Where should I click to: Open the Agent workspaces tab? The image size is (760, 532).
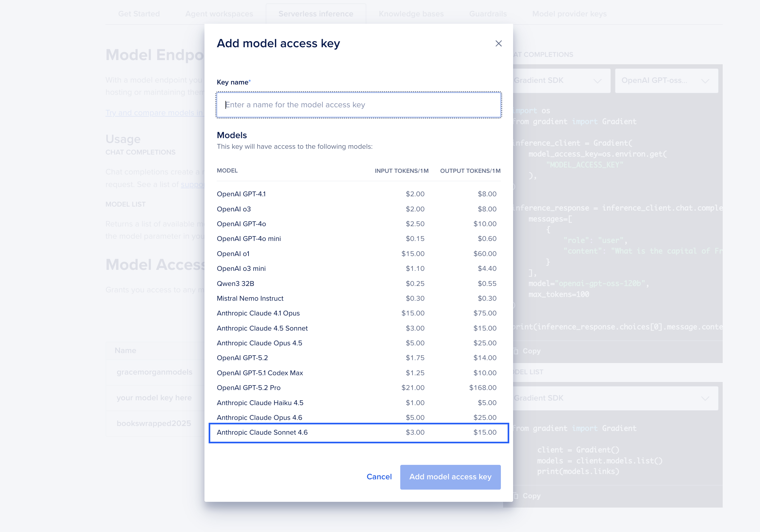[219, 14]
